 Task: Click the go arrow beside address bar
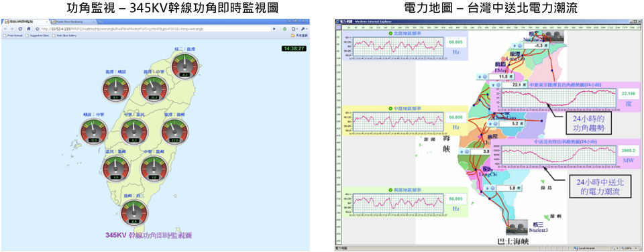pos(274,29)
